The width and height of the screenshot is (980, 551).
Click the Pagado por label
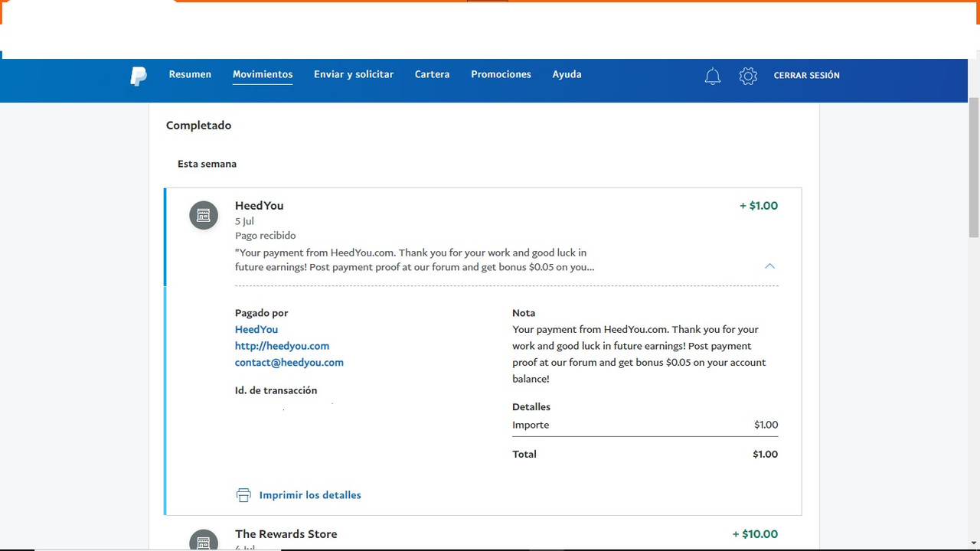click(261, 313)
